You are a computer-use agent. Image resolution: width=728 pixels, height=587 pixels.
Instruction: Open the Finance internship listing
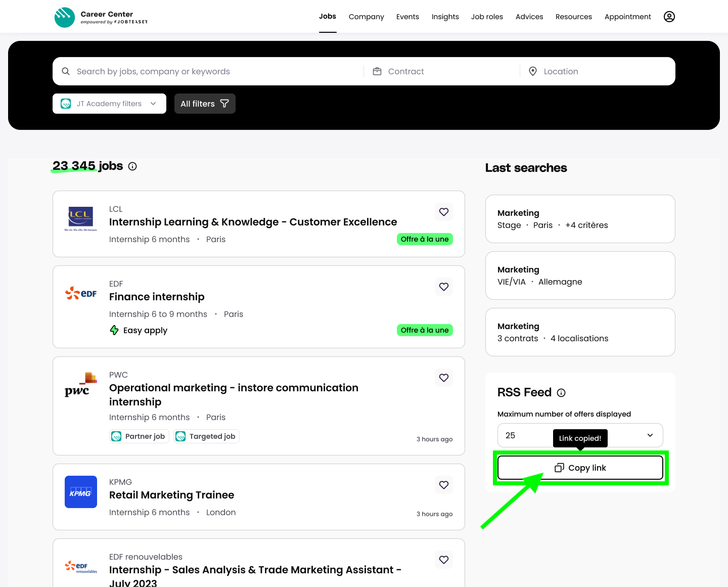(x=157, y=297)
